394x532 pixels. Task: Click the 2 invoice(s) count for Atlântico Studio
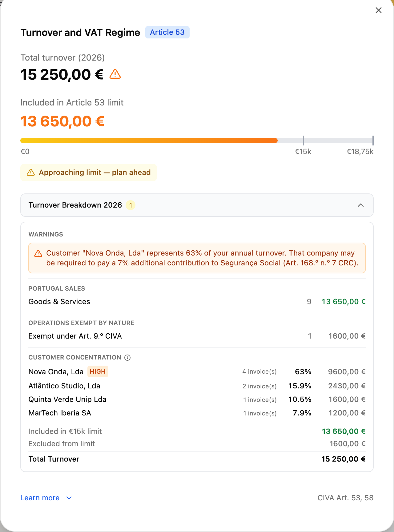pyautogui.click(x=259, y=386)
